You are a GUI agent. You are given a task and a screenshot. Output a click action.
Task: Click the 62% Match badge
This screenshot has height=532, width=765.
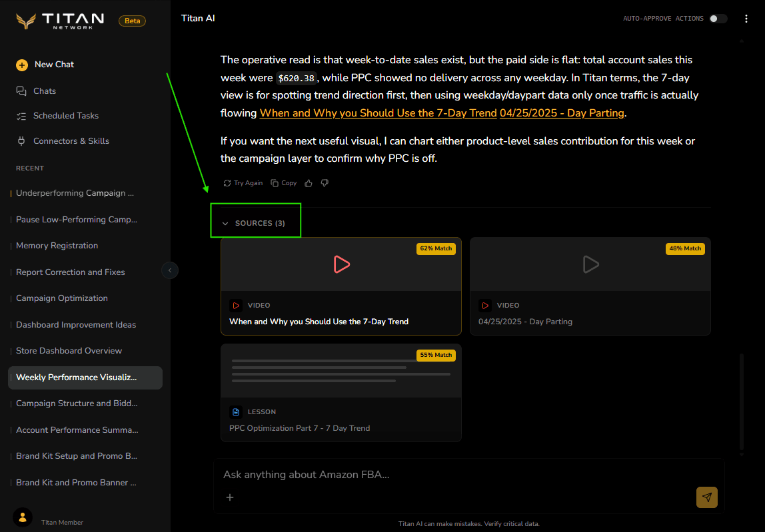tap(436, 249)
